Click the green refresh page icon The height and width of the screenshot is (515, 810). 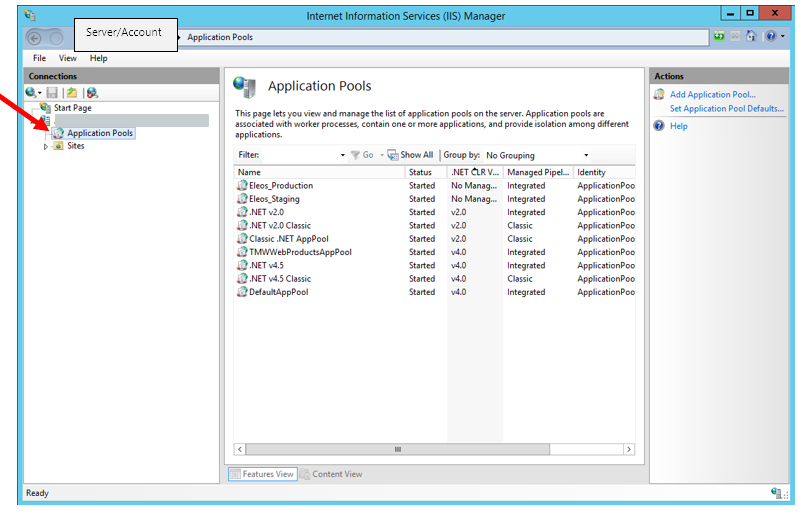(x=719, y=36)
